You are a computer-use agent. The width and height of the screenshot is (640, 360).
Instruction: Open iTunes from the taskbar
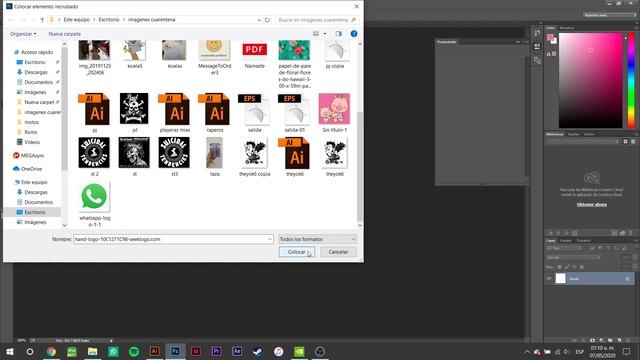pos(278,351)
